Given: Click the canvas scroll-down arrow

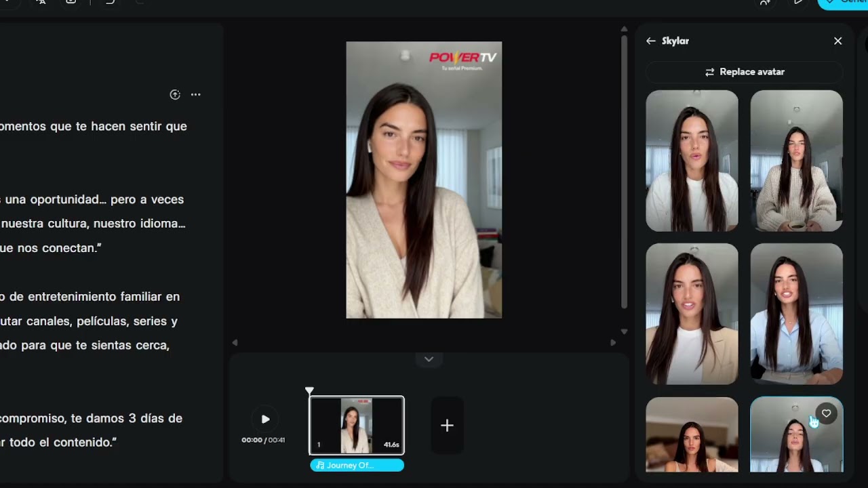Looking at the screenshot, I should 624,331.
